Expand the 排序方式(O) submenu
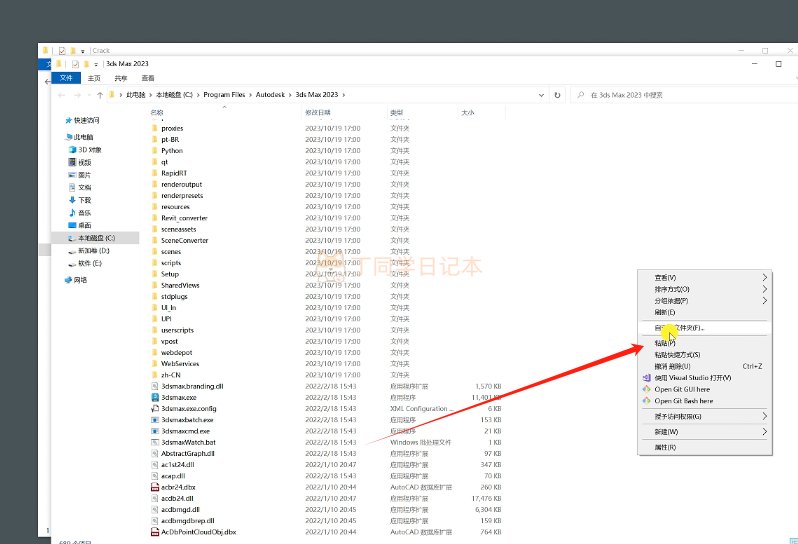Image resolution: width=798 pixels, height=544 pixels. click(x=765, y=289)
